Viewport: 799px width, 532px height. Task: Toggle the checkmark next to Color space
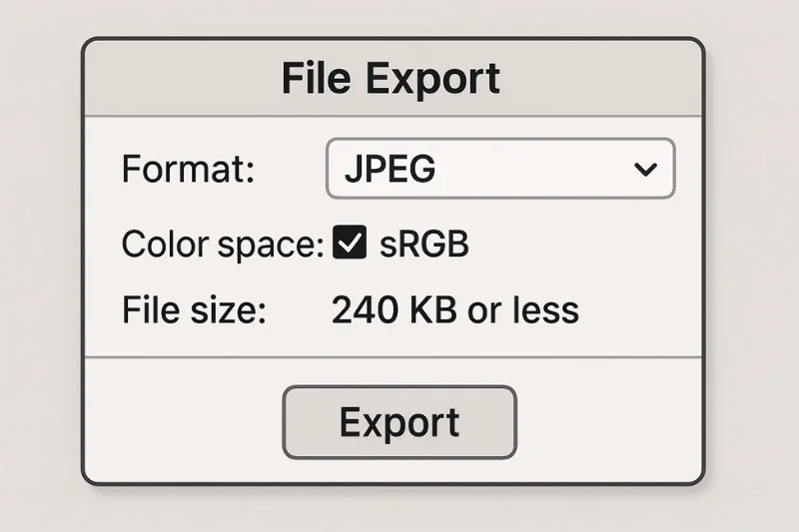coord(350,244)
